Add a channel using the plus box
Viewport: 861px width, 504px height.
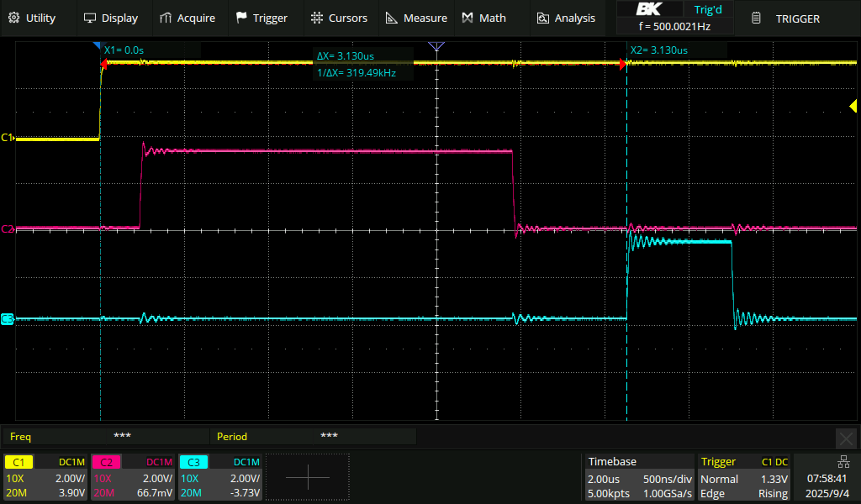point(308,477)
